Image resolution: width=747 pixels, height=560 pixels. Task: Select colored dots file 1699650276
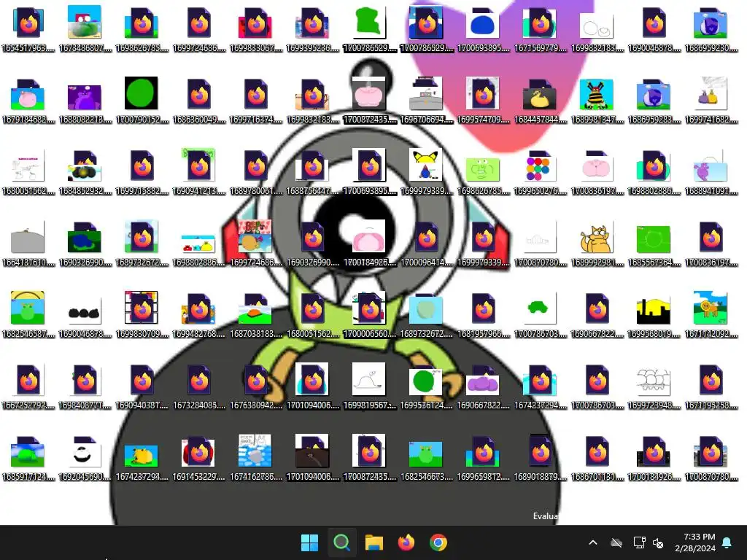click(541, 172)
